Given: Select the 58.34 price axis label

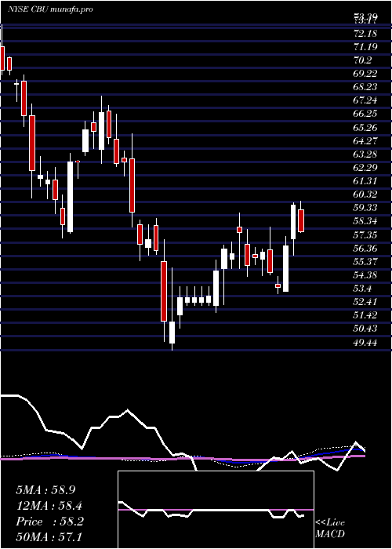Looking at the screenshot, I should point(365,222).
